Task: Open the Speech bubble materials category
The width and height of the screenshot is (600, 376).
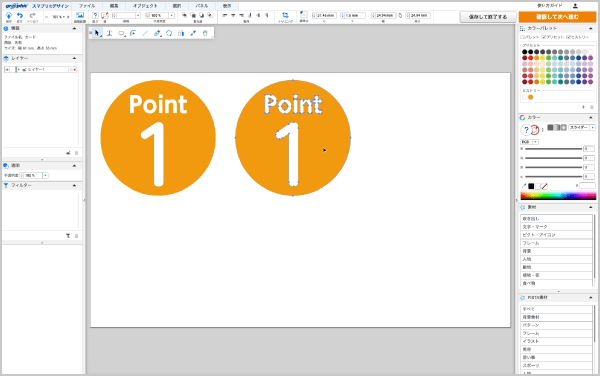Action: click(x=556, y=218)
